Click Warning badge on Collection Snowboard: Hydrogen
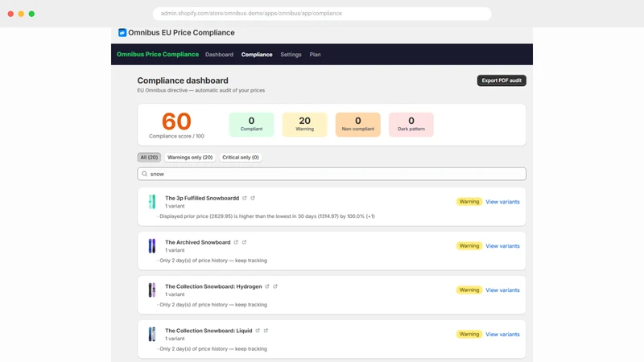644x362 pixels. click(469, 290)
